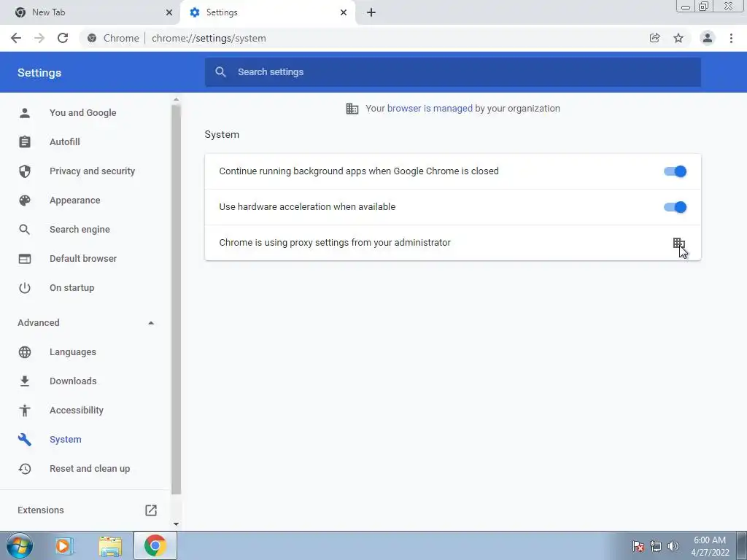
Task: Open Autofill settings section
Action: (x=65, y=142)
